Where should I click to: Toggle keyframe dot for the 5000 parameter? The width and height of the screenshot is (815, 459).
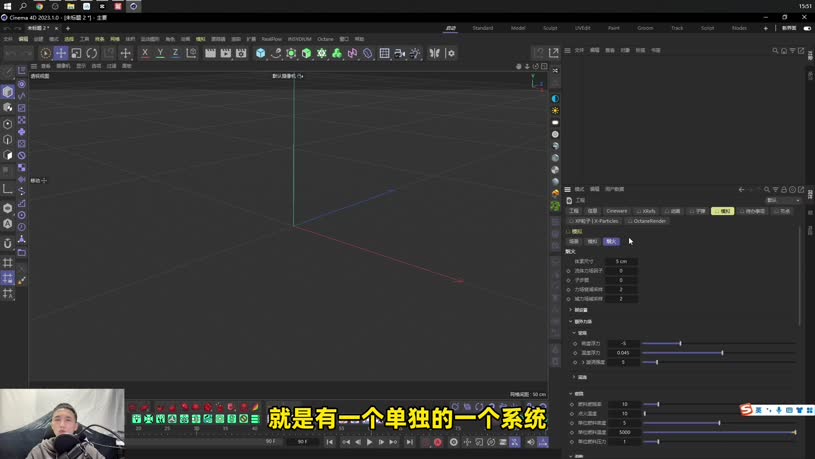point(572,432)
